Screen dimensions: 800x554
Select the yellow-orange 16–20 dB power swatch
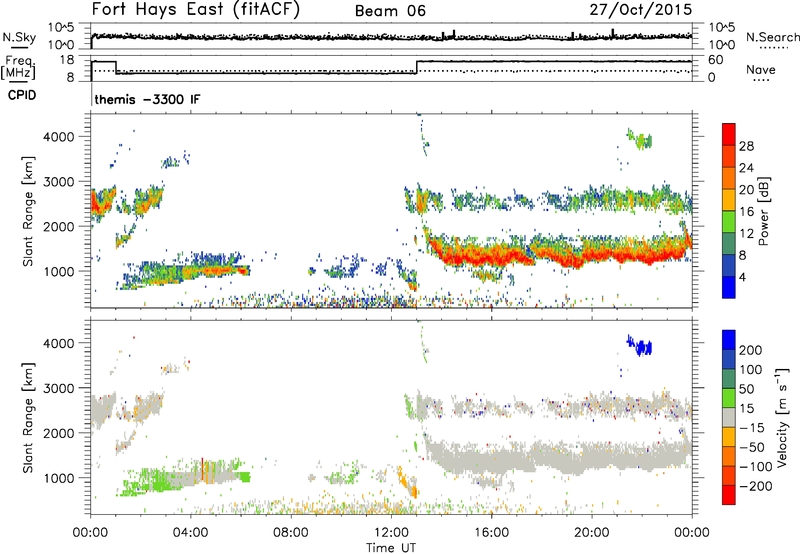[729, 200]
